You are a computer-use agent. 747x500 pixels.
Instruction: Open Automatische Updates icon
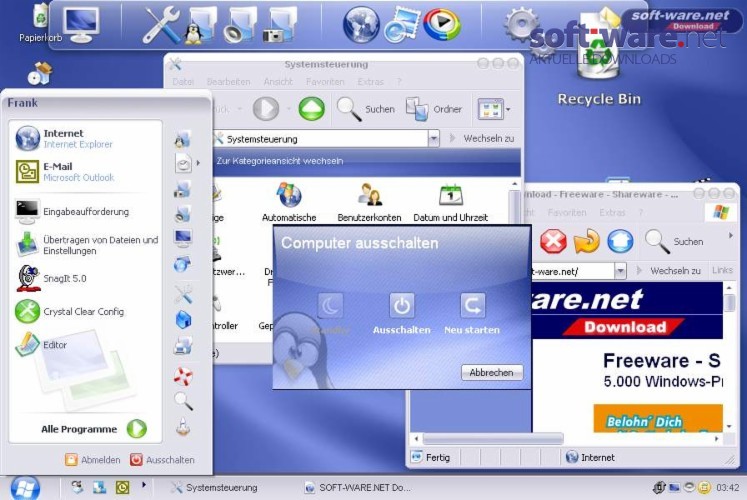point(289,202)
